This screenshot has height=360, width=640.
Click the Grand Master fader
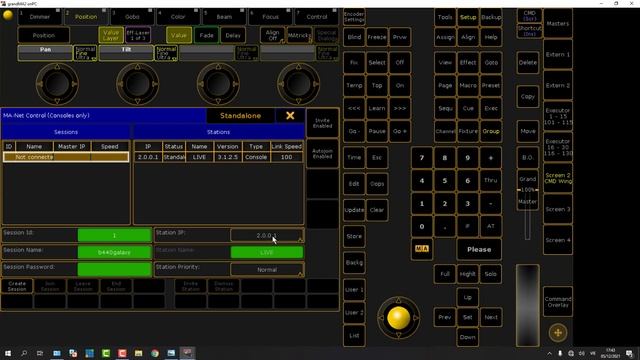[x=528, y=190]
